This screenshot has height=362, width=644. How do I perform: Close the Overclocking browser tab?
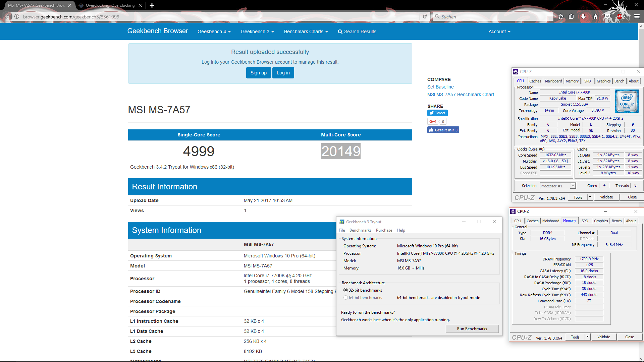point(140,5)
